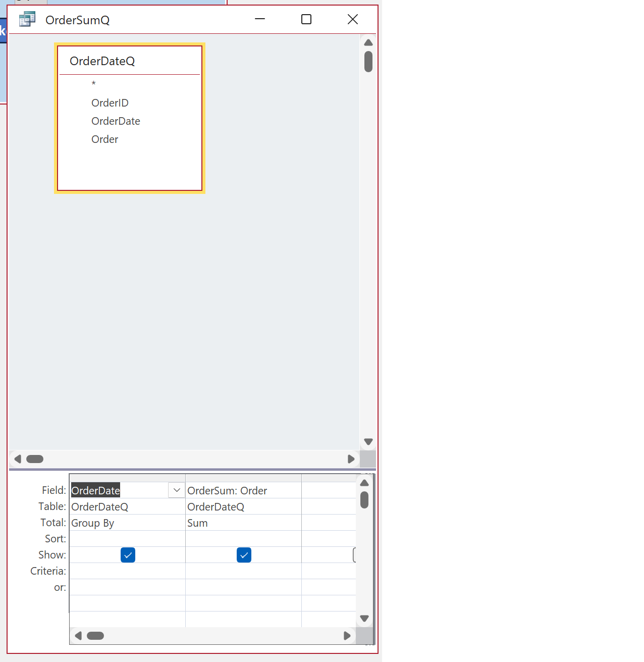Click the down arrow of upper pane scrollbar
Viewport: 644px width, 662px height.
tap(368, 441)
